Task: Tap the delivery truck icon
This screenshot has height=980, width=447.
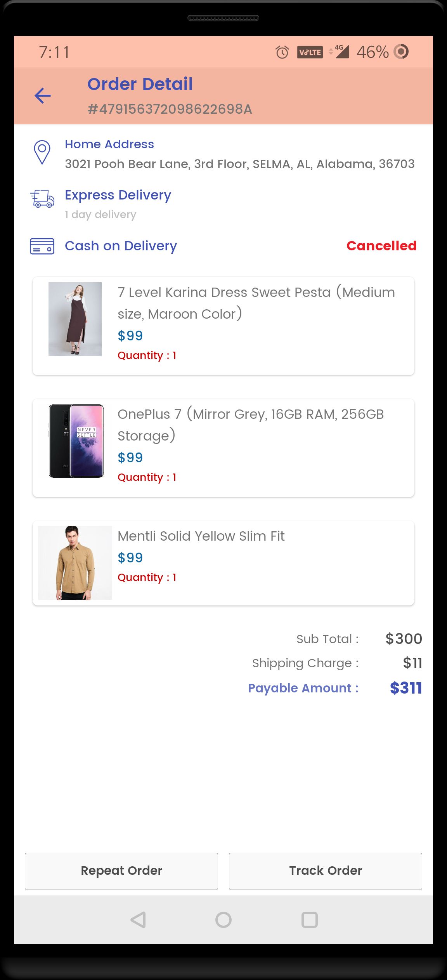Action: pos(42,199)
